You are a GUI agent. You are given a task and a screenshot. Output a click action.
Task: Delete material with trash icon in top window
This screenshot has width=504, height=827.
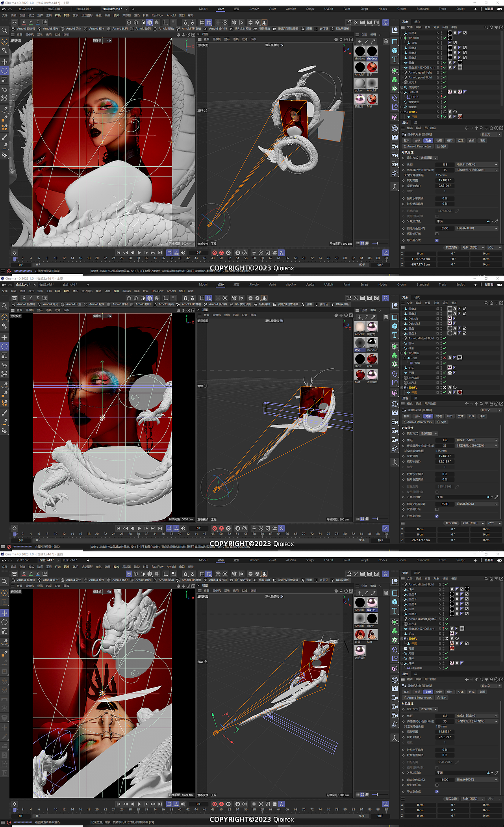coord(386,41)
